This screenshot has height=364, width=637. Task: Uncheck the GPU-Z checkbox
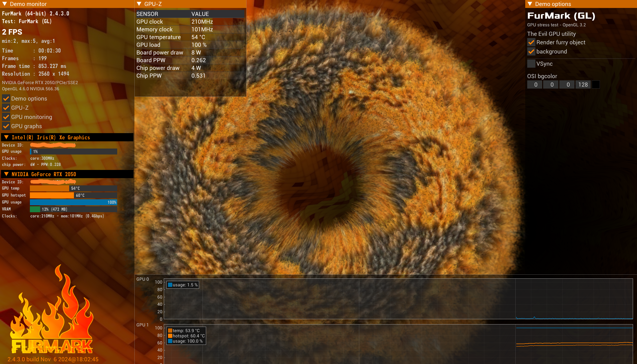pyautogui.click(x=6, y=108)
